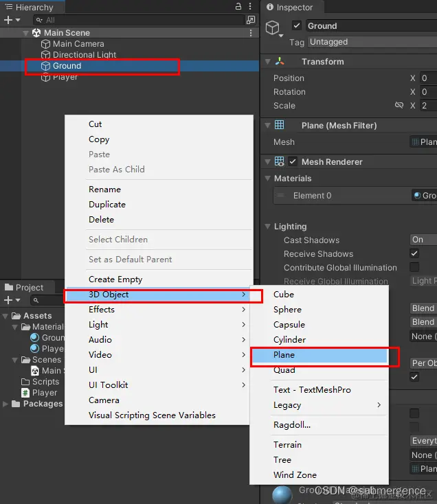Create a Quad from the submenu
437x504 pixels.
tap(284, 370)
